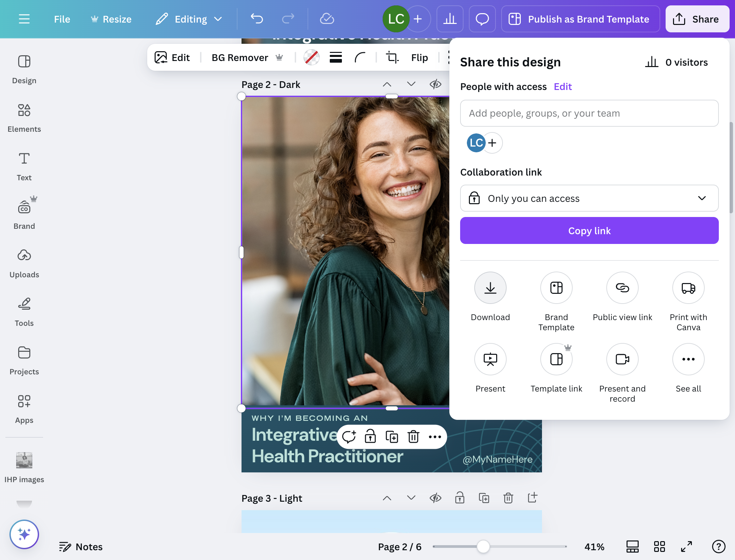Click the Copy link button
The height and width of the screenshot is (560, 735).
pyautogui.click(x=589, y=231)
